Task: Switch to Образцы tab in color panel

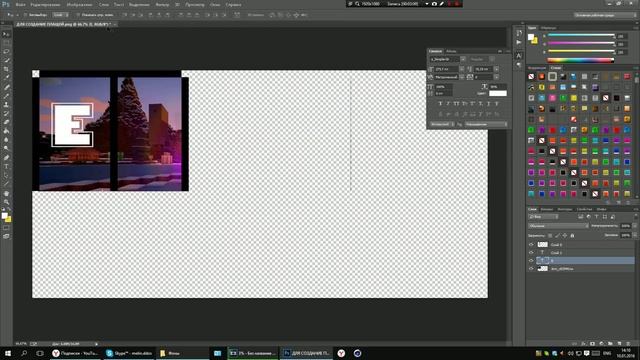Action: [548, 28]
